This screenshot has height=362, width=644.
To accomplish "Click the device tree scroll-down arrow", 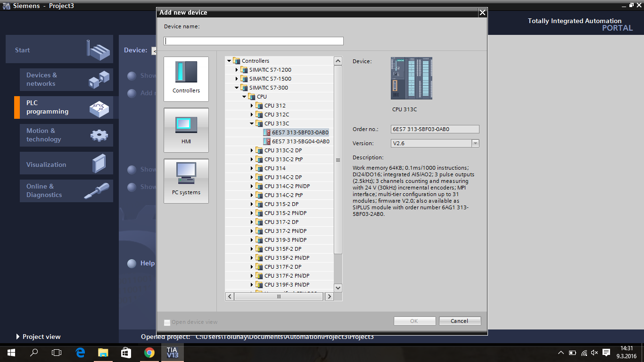I will tap(338, 288).
